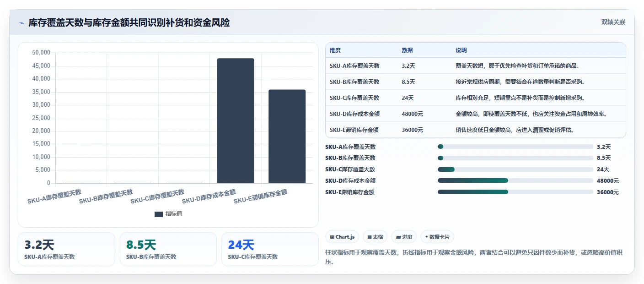Click the 维度 table column header

(x=335, y=50)
